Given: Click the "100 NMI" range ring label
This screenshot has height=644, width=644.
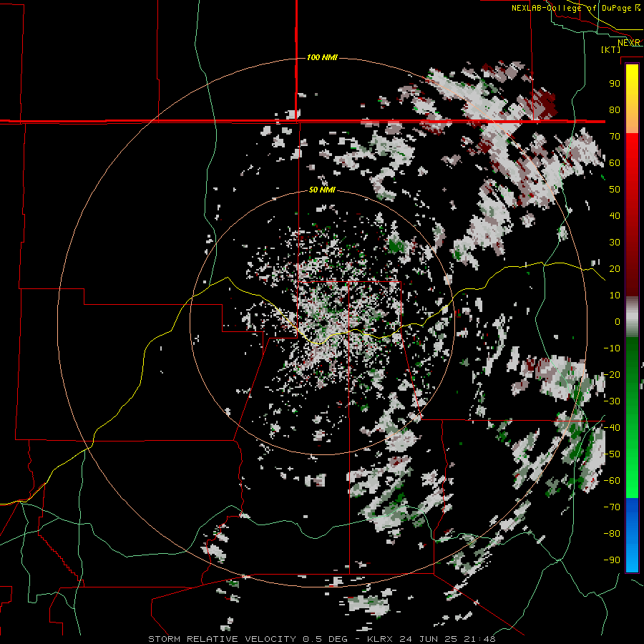Looking at the screenshot, I should pyautogui.click(x=322, y=57).
